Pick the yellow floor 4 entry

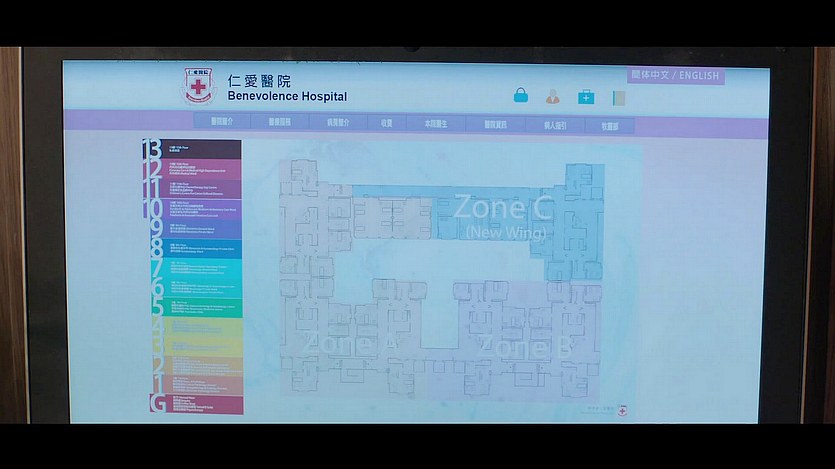(x=192, y=327)
